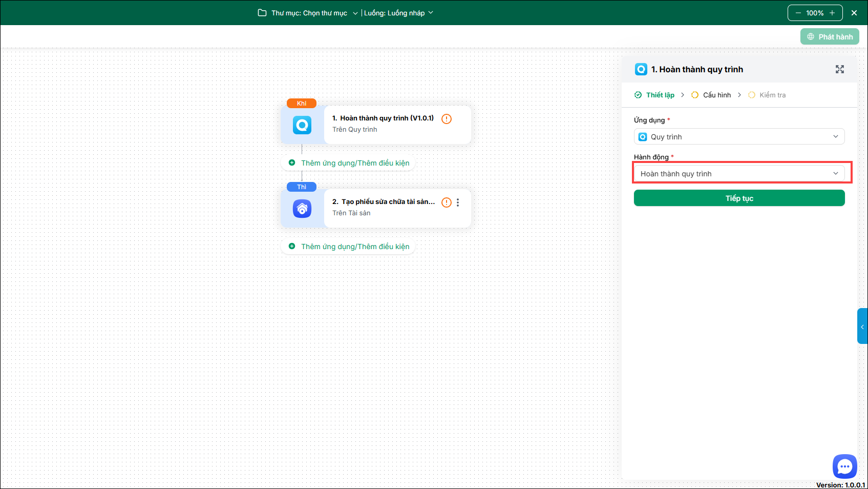Click the Phát hành publish button
The height and width of the screenshot is (489, 868).
(x=830, y=36)
